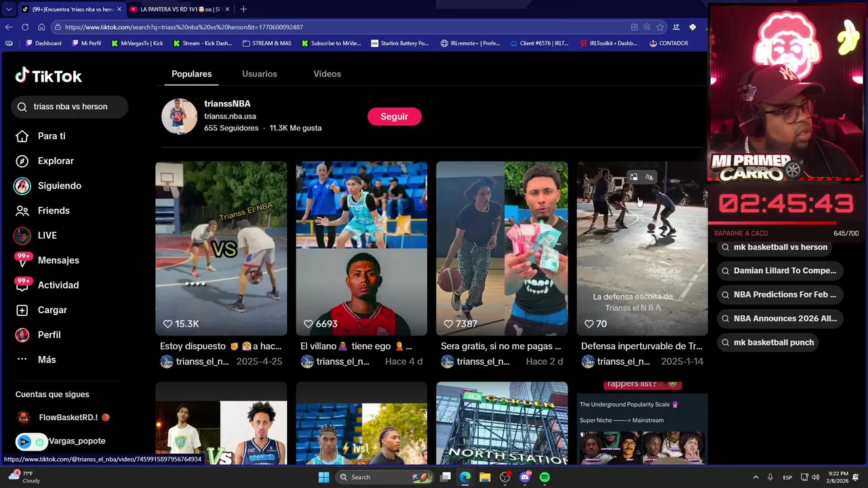This screenshot has width=868, height=488.
Task: Switch to the Usuarios tab
Action: [259, 74]
